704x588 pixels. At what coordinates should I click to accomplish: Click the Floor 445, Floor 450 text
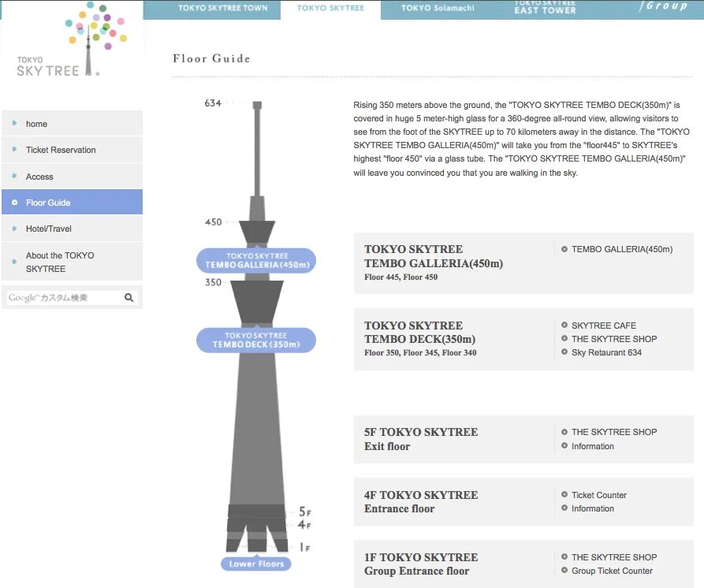click(x=401, y=277)
